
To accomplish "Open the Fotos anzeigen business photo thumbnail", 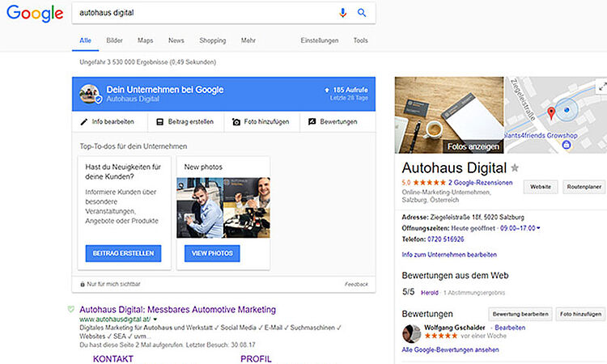I will click(x=449, y=115).
